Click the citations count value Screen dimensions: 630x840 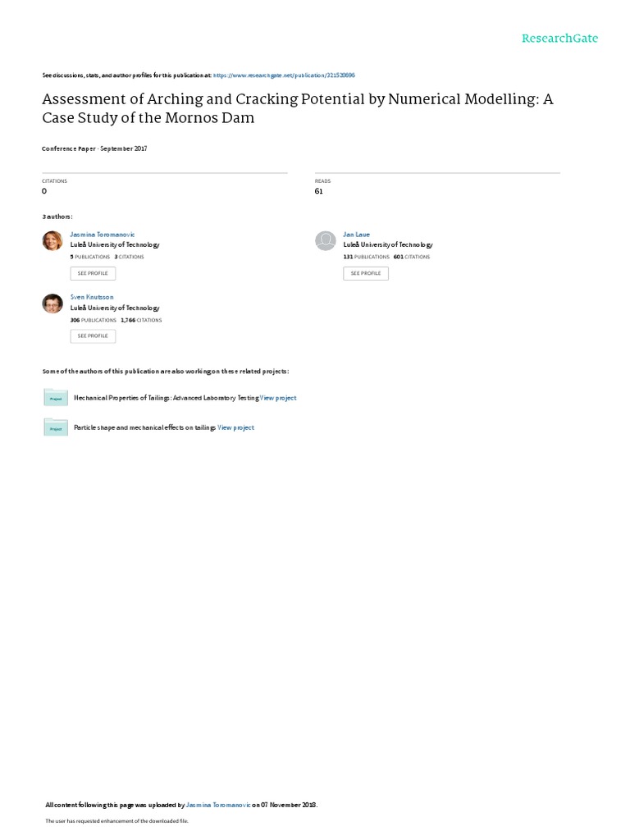(44, 191)
